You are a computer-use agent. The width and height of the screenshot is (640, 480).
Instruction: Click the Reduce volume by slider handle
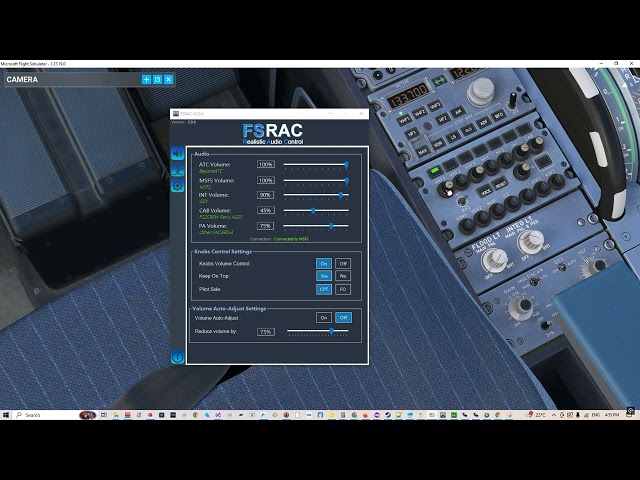point(332,331)
